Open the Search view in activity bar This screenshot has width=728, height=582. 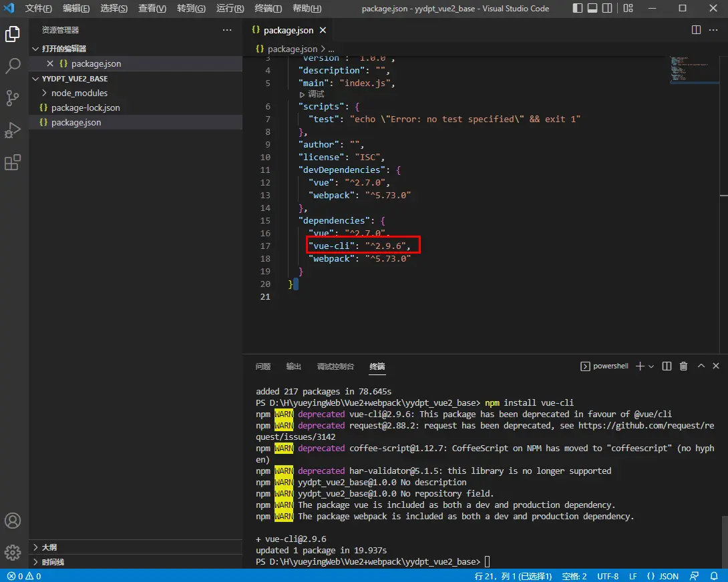pyautogui.click(x=13, y=65)
